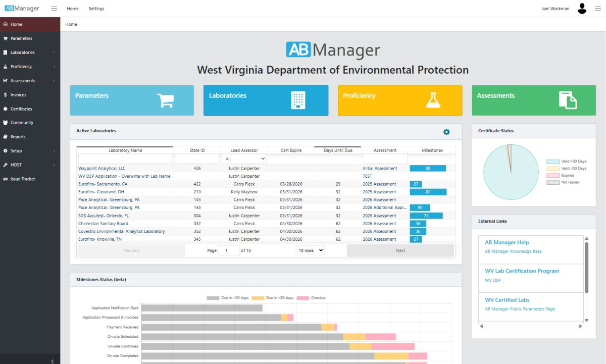
Task: Open the '10 rows' page size dropdown
Action: point(310,250)
